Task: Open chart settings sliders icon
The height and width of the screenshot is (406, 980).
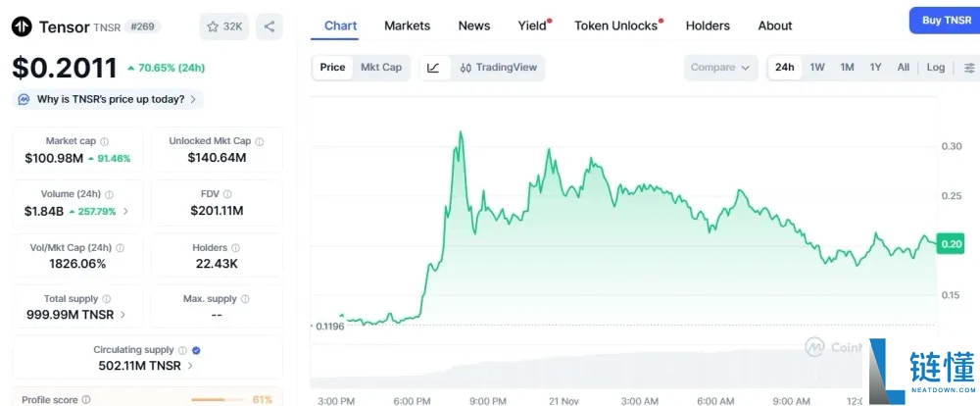Action: [969, 68]
